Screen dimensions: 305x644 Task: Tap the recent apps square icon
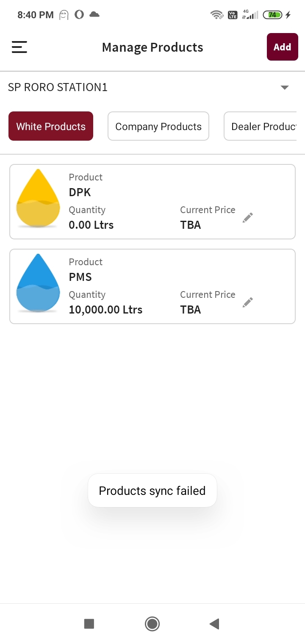[x=89, y=624]
